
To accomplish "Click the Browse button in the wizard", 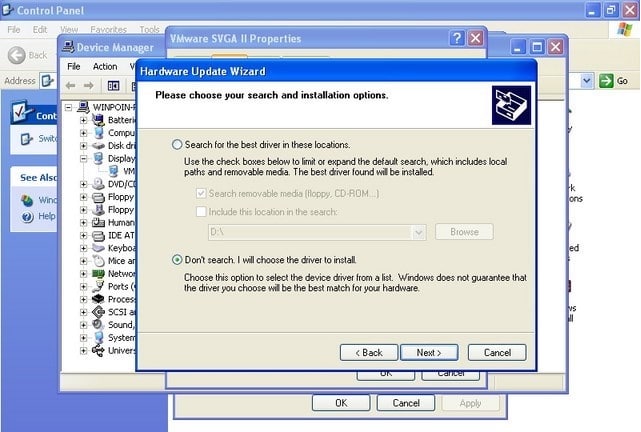I will [464, 232].
